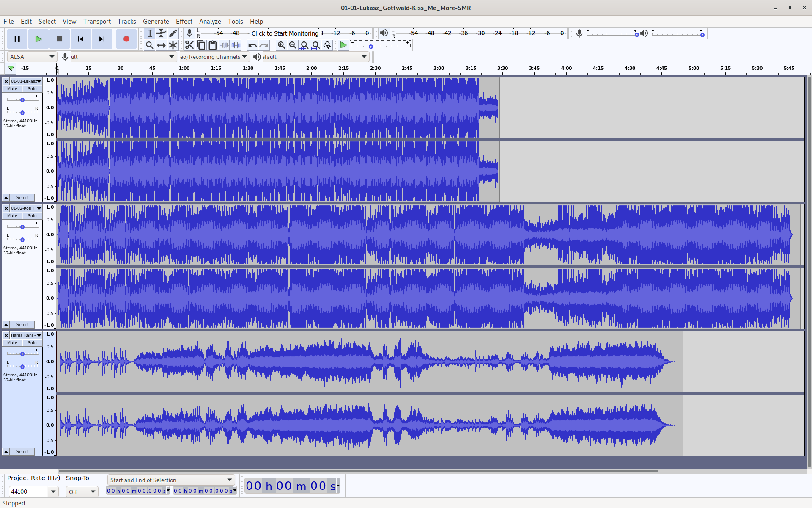This screenshot has height=508, width=812.
Task: Open the Snap-To Off dropdown
Action: click(82, 491)
